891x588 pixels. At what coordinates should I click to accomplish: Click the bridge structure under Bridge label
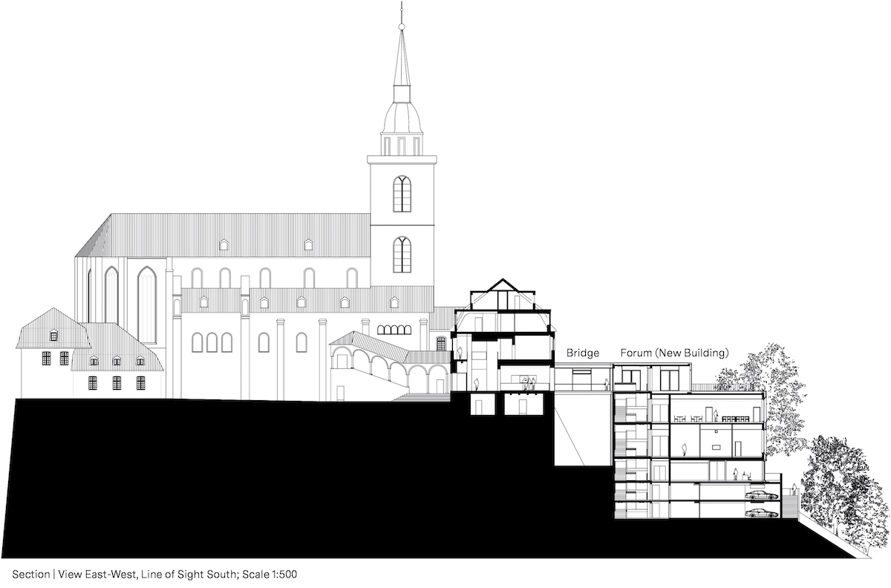(584, 378)
